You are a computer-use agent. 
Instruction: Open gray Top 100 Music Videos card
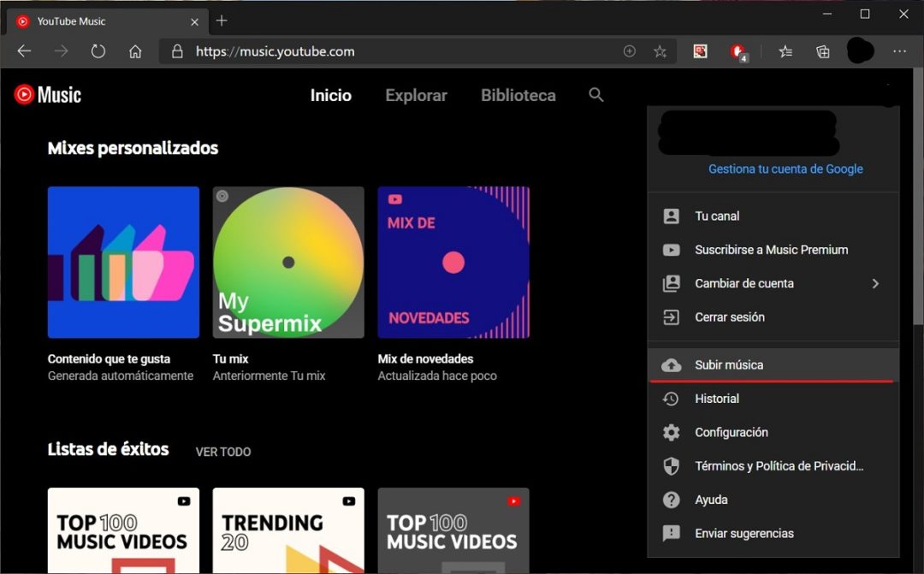point(453,530)
